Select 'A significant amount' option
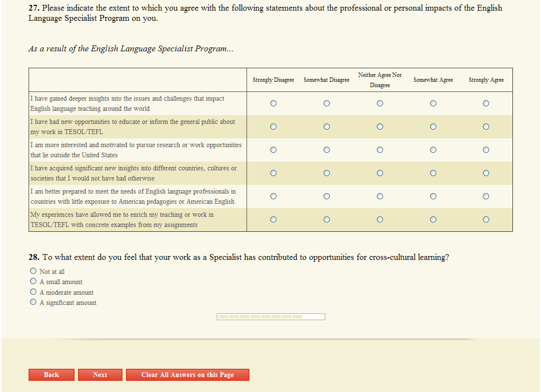This screenshot has width=541, height=392. (33, 302)
